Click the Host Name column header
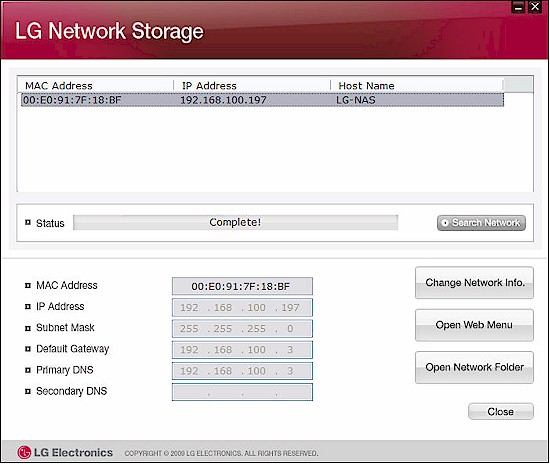Viewport: 550px width, 464px height. click(417, 86)
